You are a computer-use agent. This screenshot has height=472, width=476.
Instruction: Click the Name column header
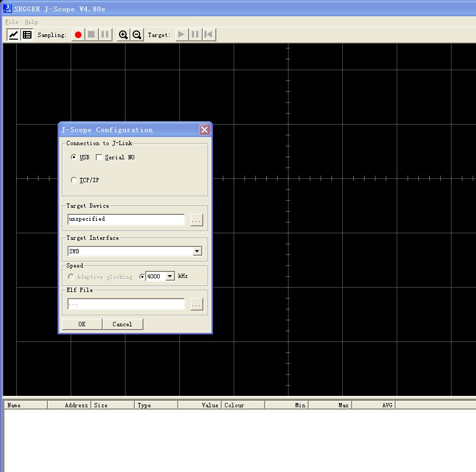click(26, 405)
